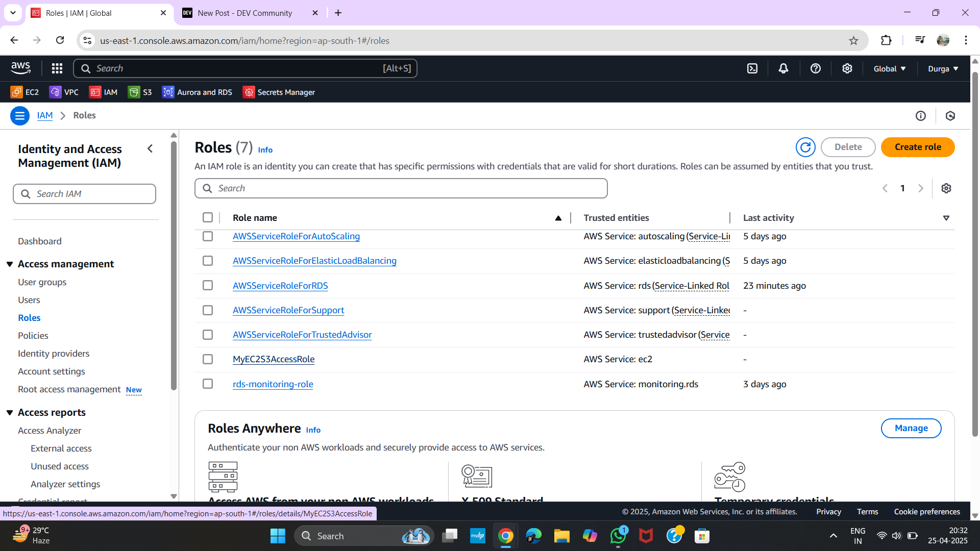Open the info panel icon near breadcrumb
Viewport: 980px width, 551px height.
click(921, 116)
